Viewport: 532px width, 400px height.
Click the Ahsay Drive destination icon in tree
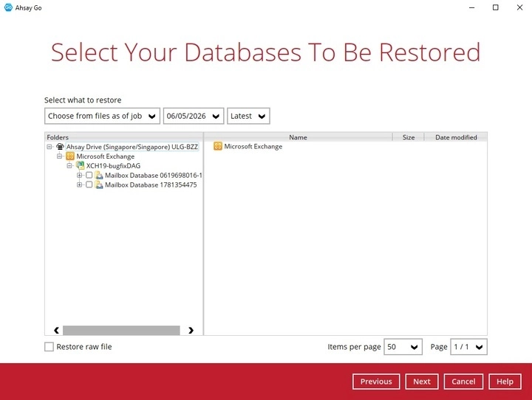pyautogui.click(x=60, y=147)
